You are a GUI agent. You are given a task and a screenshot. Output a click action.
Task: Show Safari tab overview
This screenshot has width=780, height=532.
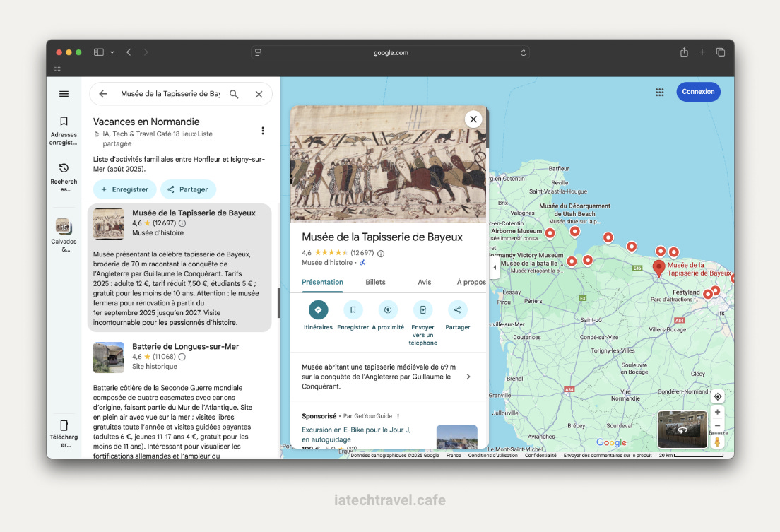pos(721,52)
